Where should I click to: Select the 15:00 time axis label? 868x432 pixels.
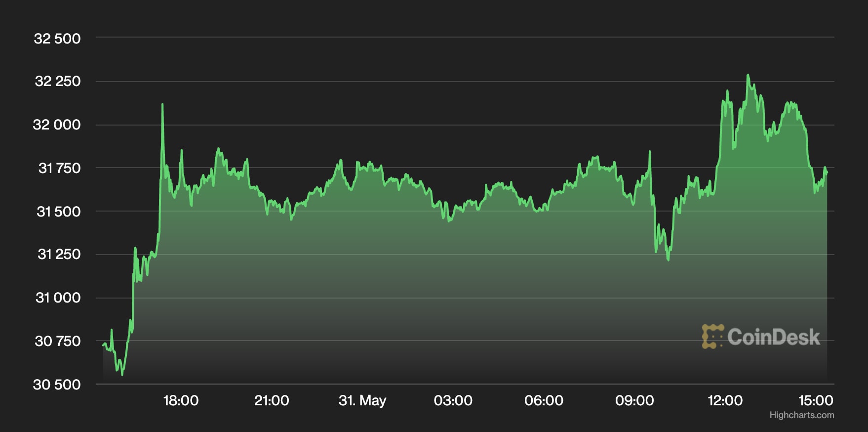tap(816, 400)
